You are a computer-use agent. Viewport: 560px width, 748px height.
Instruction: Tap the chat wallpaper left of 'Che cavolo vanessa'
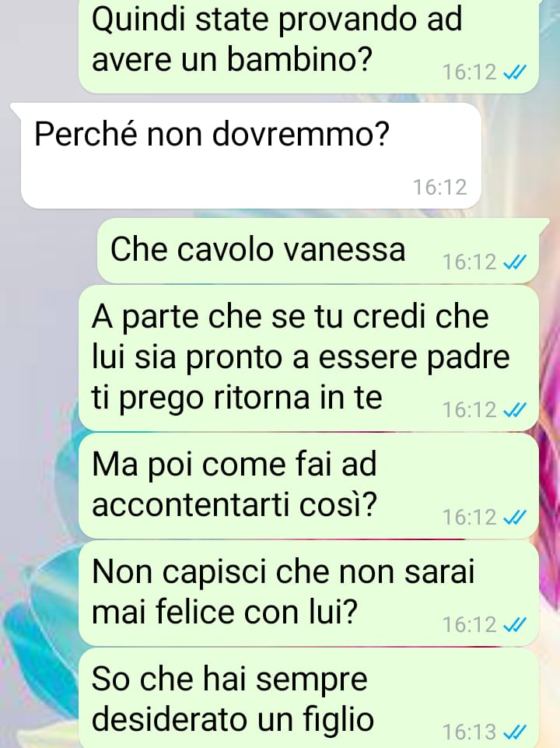coord(47,251)
